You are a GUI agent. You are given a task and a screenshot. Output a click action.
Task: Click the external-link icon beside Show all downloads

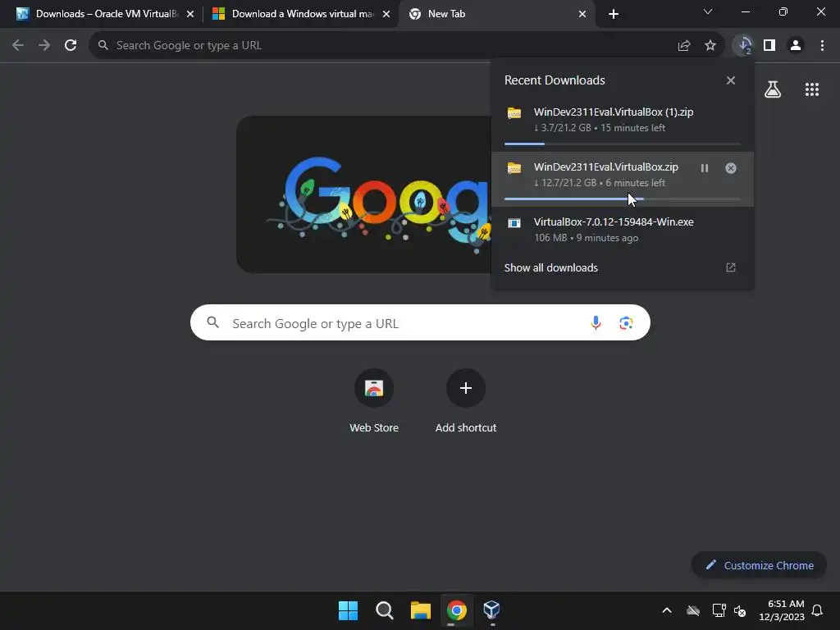731,267
